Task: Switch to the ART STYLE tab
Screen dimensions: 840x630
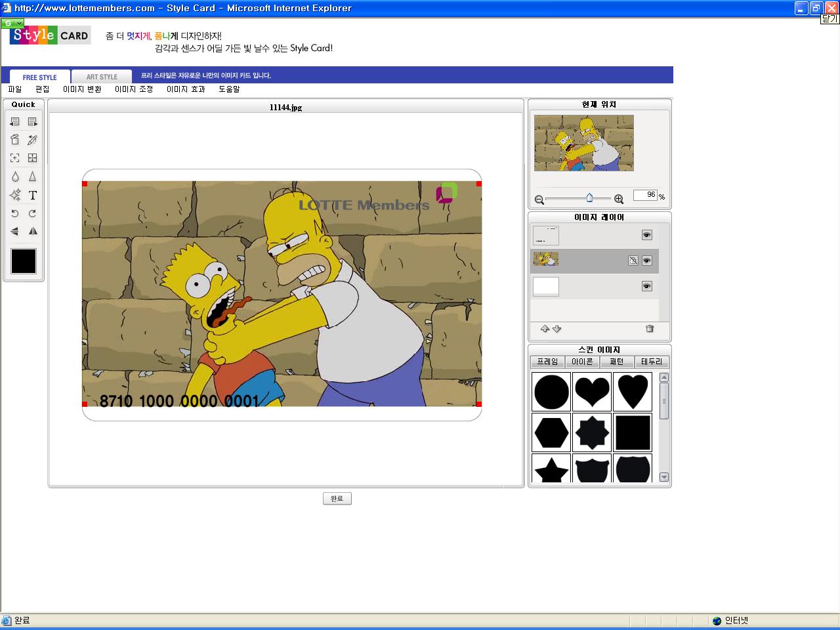Action: (x=102, y=77)
